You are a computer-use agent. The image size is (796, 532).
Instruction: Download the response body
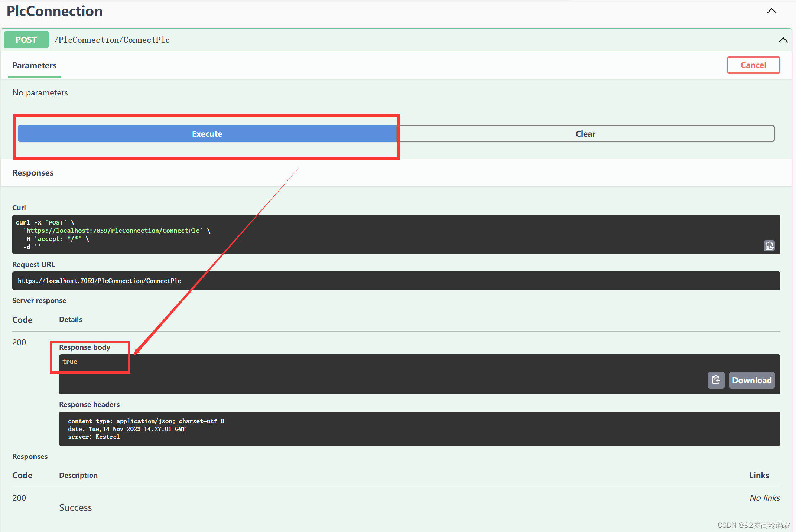[x=751, y=380]
